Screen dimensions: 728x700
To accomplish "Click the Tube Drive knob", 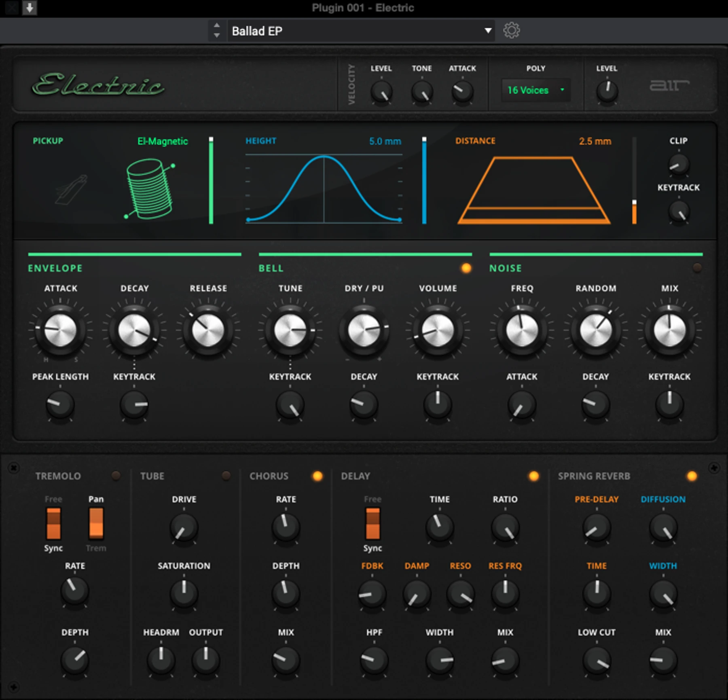I will 184,528.
